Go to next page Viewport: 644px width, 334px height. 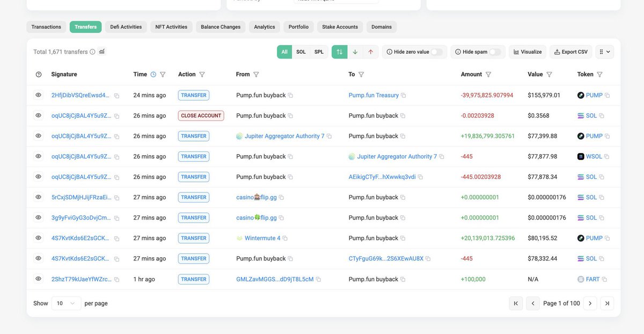(590, 303)
